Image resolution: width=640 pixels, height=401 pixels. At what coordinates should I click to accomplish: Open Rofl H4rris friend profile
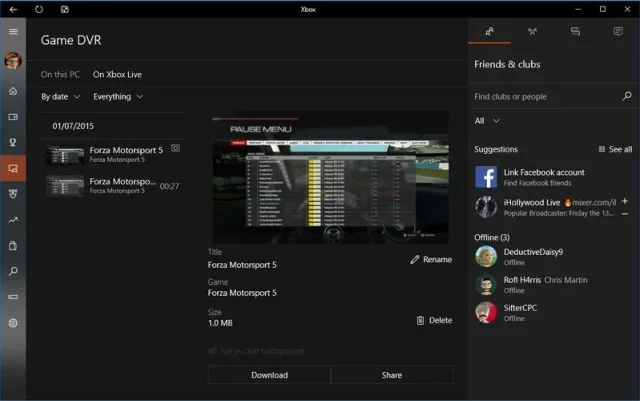[x=553, y=285]
